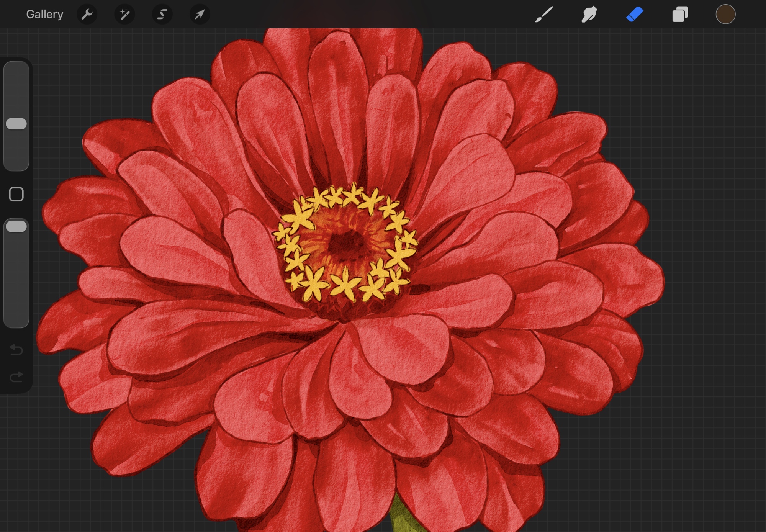Click the brush opacity slider handle

tap(16, 226)
